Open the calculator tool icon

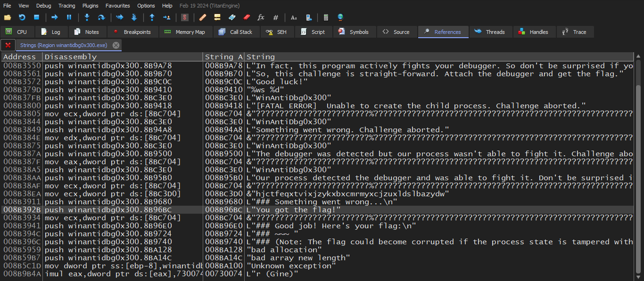[326, 17]
